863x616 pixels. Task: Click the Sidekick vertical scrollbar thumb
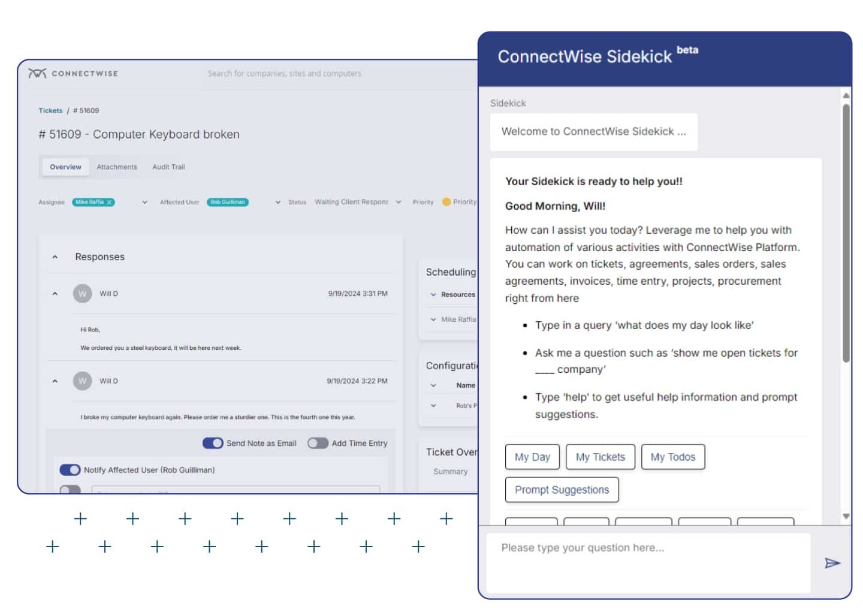[846, 234]
